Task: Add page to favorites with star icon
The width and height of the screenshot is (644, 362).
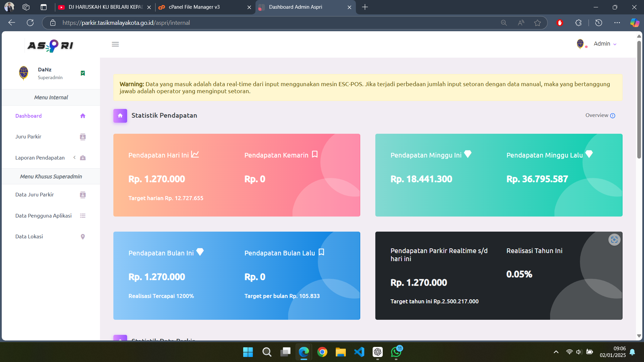Action: pos(538,23)
